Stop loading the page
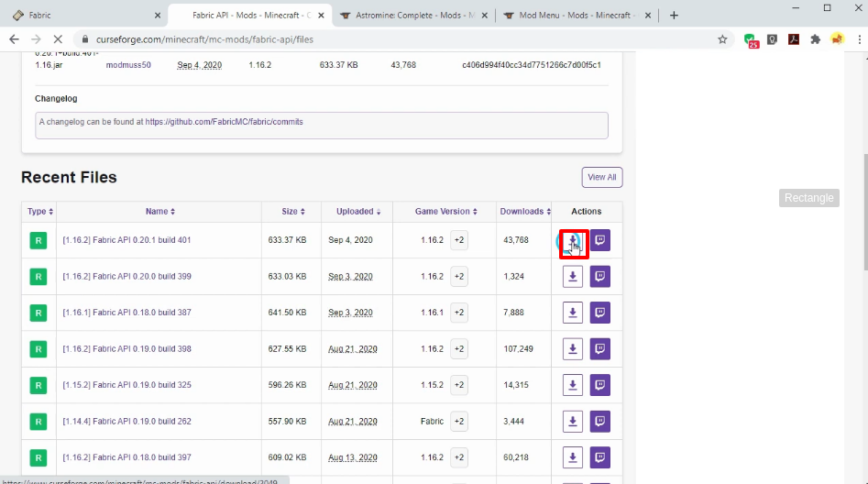The image size is (868, 484). pos(58,39)
